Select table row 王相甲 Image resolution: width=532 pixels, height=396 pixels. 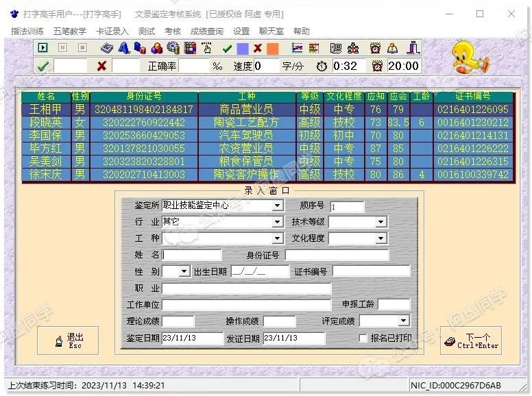pyautogui.click(x=268, y=109)
